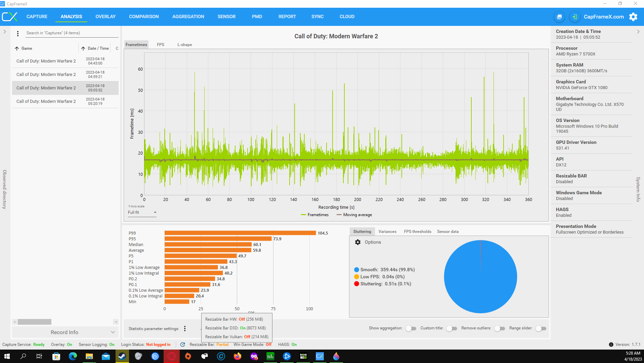Open the MW2 Warzone taskbar icon
This screenshot has height=363, width=644.
tap(303, 356)
